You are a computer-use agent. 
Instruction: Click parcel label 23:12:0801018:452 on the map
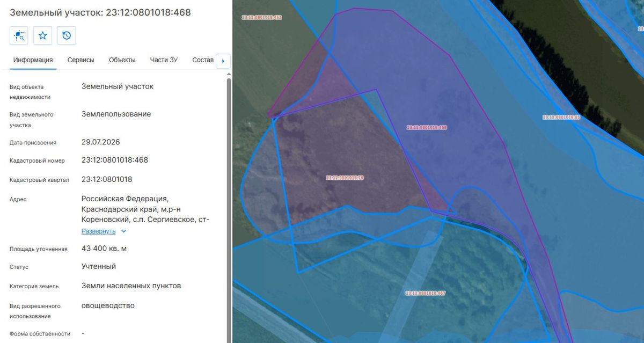pos(262,18)
